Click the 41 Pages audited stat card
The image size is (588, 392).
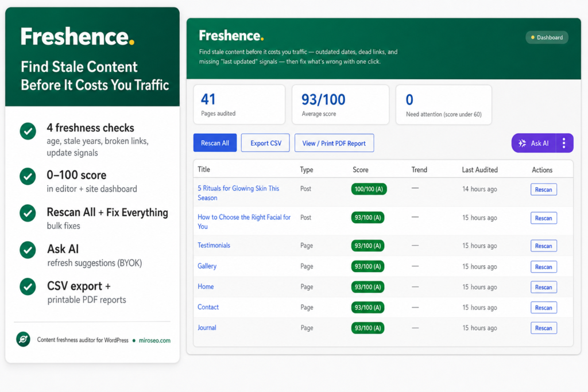[x=239, y=104]
